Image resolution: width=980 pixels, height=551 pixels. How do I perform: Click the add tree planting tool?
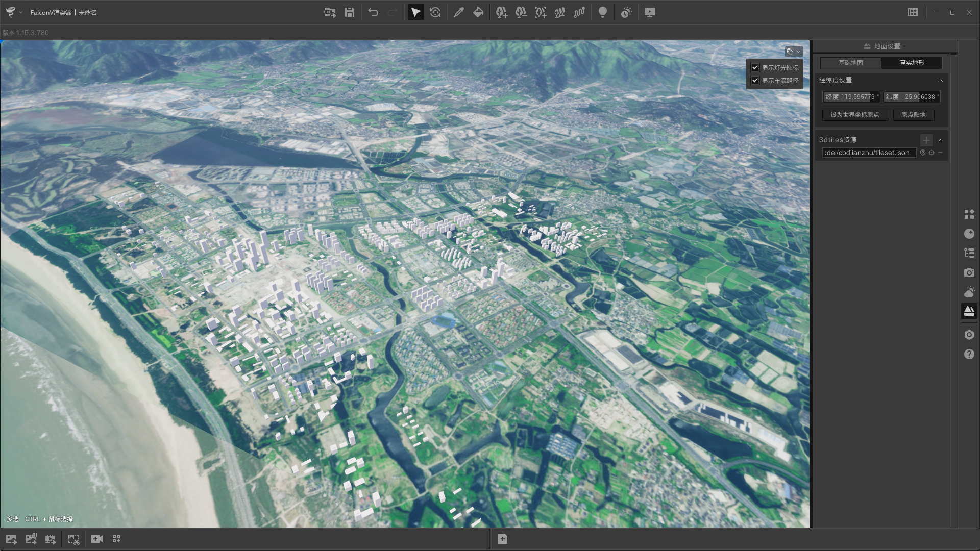pos(501,13)
